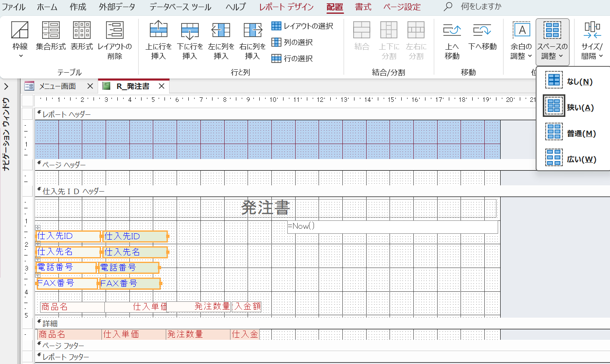Image resolution: width=610 pixels, height=364 pixels.
Task: Open 余白の調整 control margins dropdown
Action: click(521, 40)
